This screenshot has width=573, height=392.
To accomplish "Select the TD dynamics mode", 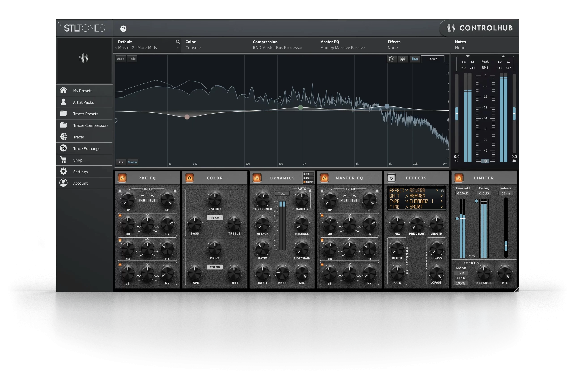I will (308, 174).
